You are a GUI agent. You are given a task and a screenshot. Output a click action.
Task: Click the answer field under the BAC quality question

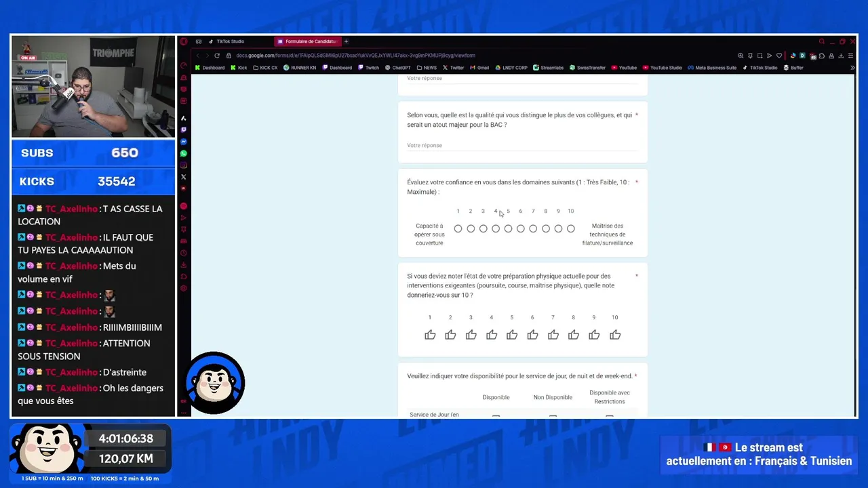(522, 146)
